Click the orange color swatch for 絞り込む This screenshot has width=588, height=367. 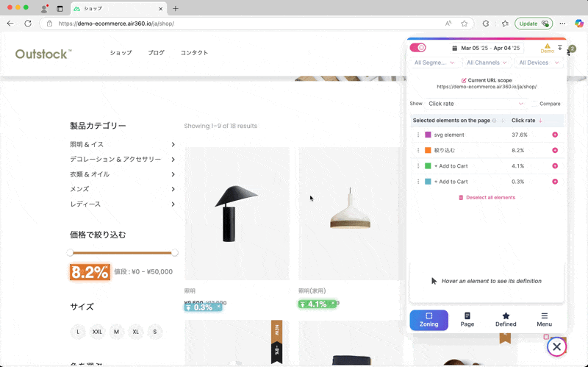428,150
